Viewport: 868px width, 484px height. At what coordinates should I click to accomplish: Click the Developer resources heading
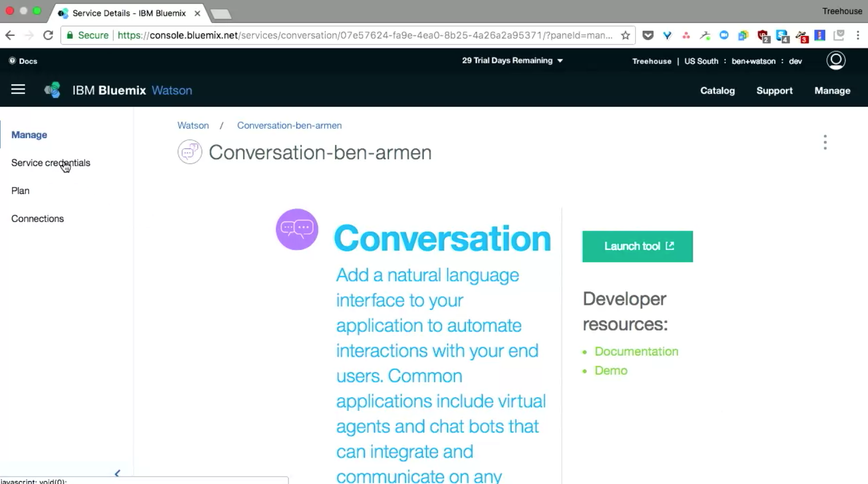click(x=625, y=312)
